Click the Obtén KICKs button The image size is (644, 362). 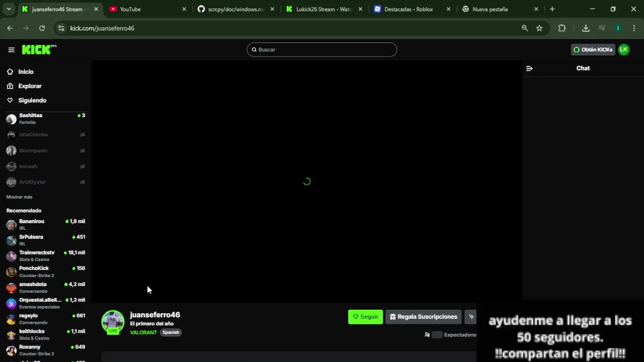pyautogui.click(x=593, y=50)
